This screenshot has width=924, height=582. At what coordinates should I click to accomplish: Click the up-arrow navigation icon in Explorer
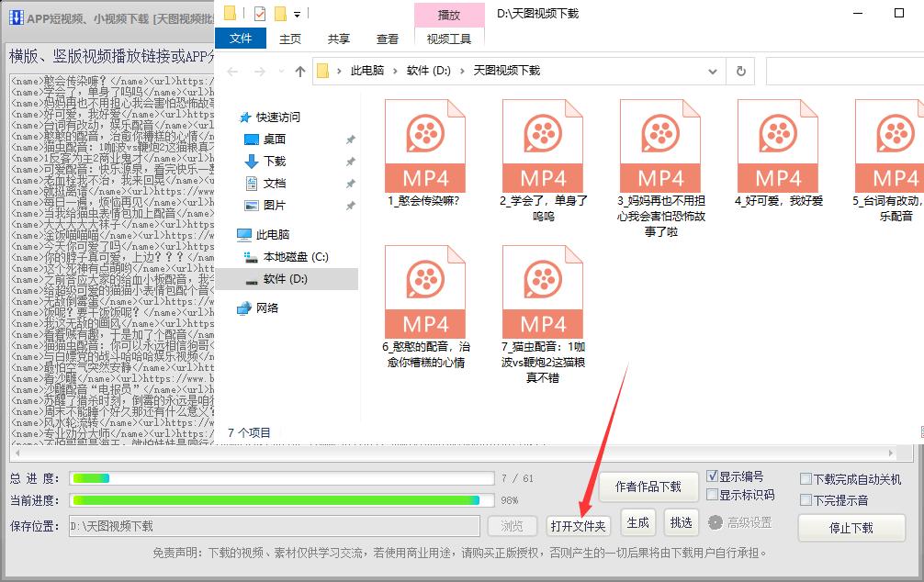pyautogui.click(x=300, y=71)
